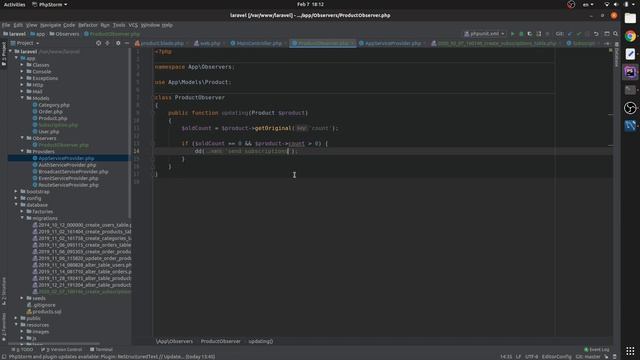This screenshot has height=360, width=640.
Task: Click the PhpStorm icon in the dock
Action: click(630, 72)
